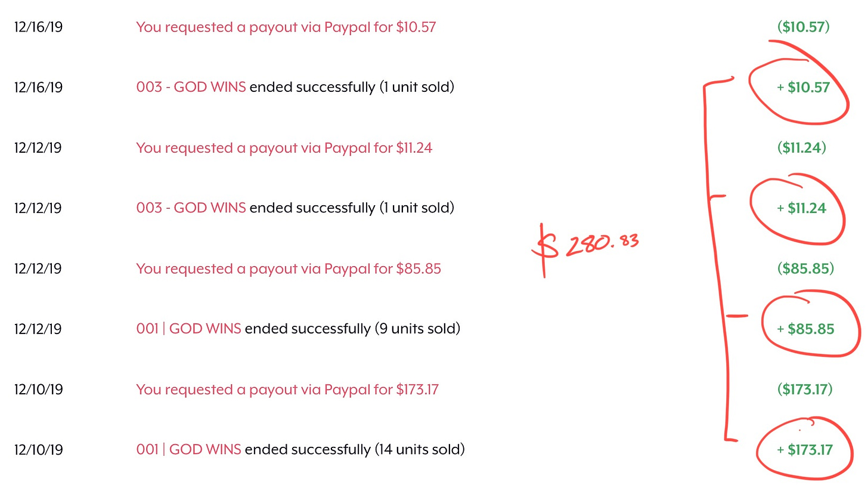Click 003 - GOD WINS link dated 12/12/19

tap(191, 208)
